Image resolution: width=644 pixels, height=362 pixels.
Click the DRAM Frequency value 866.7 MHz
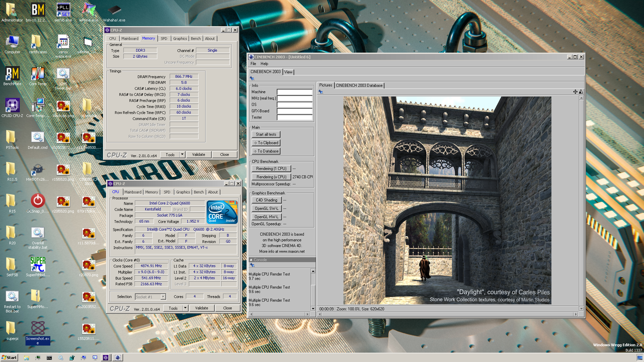(x=184, y=76)
